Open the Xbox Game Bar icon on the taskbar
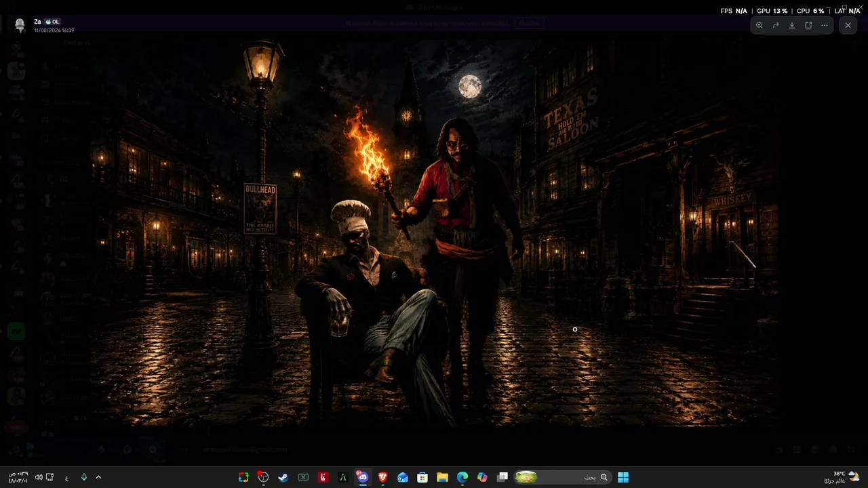This screenshot has width=868, height=488. tap(303, 477)
